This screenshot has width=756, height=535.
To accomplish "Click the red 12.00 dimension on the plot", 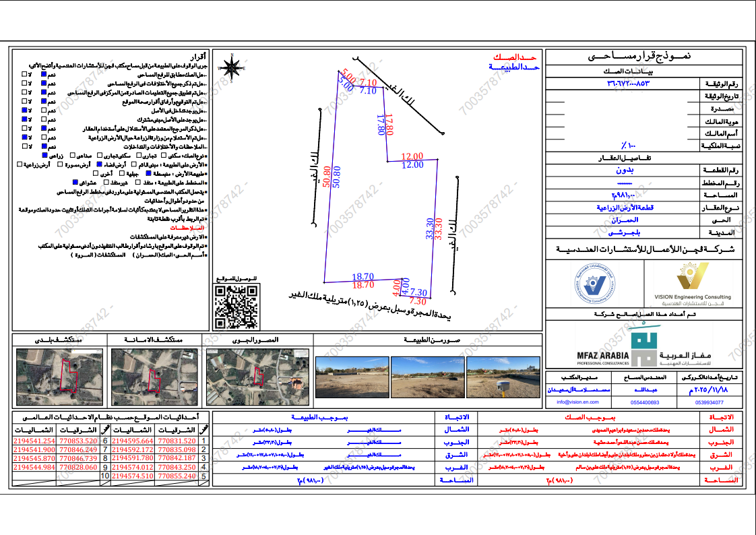I will coord(412,156).
